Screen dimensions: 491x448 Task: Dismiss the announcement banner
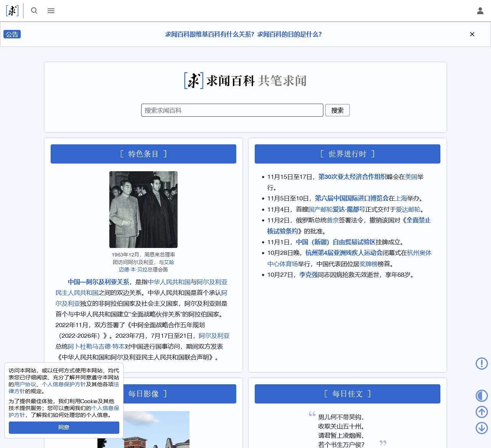point(472,34)
